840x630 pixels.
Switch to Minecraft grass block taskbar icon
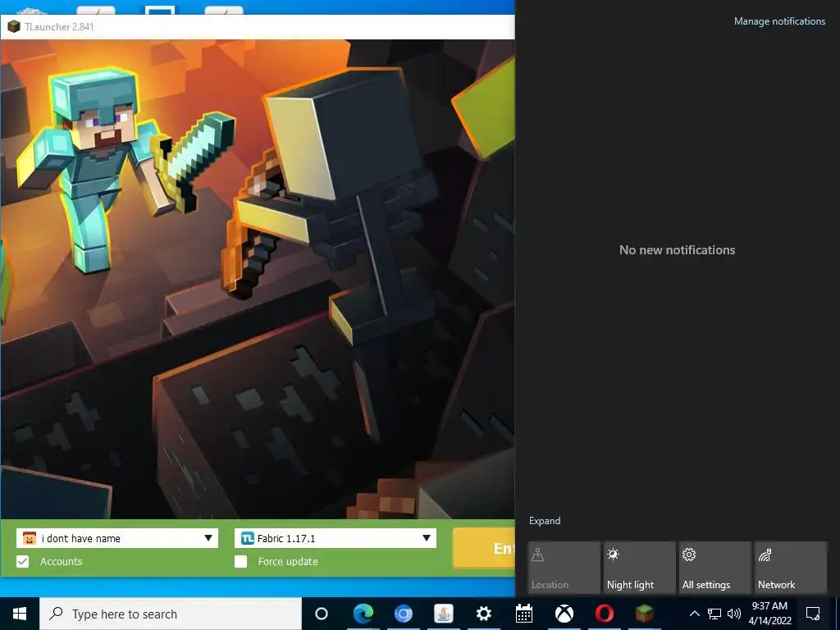645,614
